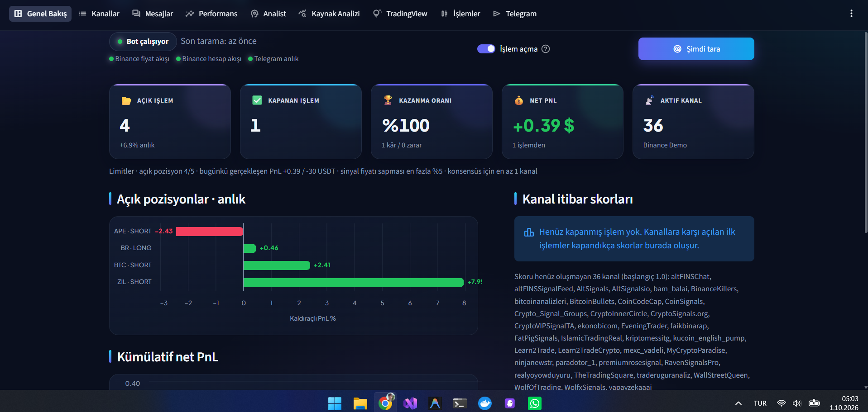Switch to the Kanallar tab
Screen dimensions: 868x412
click(99, 14)
